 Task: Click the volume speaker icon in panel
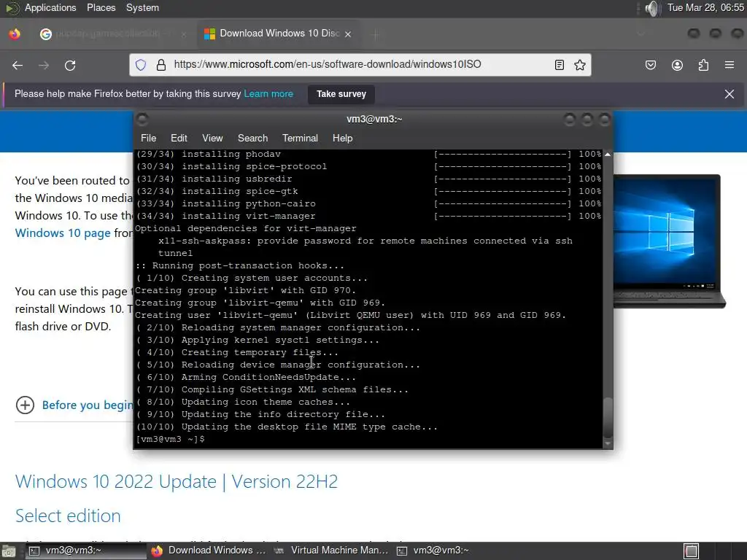coord(651,8)
